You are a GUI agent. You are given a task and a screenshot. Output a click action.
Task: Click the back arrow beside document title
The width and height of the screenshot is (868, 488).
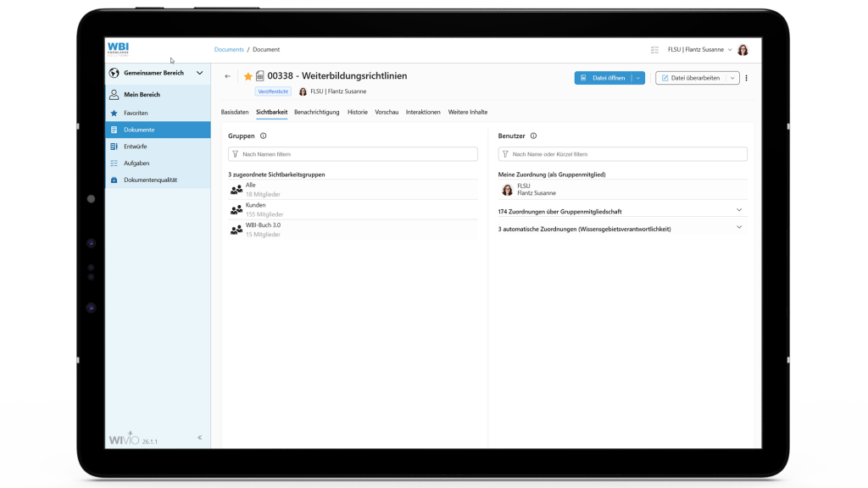tap(227, 76)
